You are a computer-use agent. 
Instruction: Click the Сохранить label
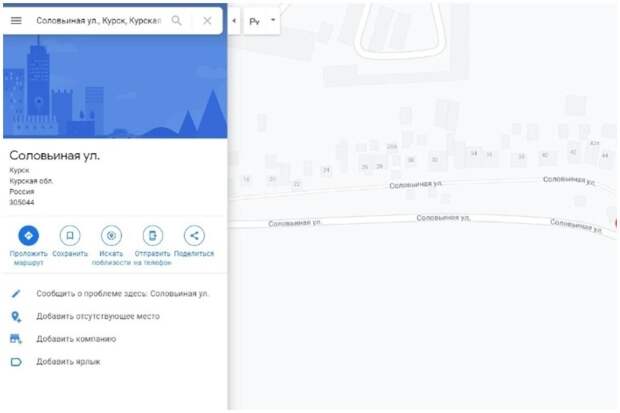70,254
